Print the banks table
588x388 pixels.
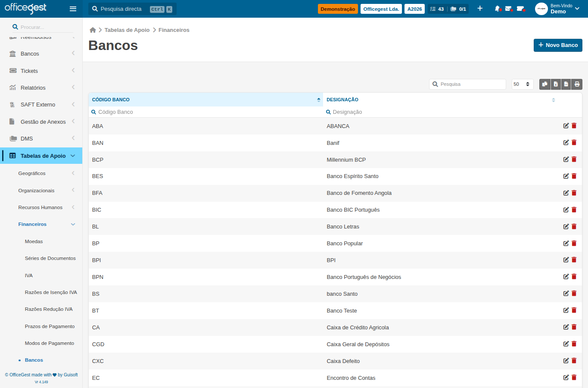577,84
